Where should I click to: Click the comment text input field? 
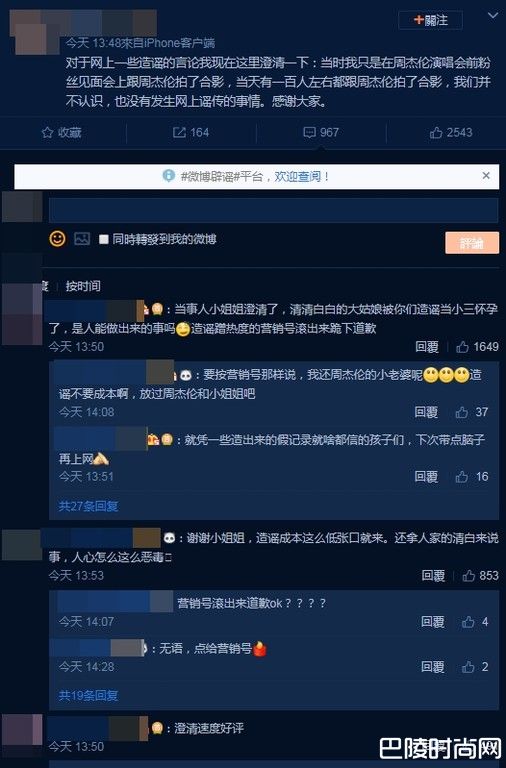(273, 211)
